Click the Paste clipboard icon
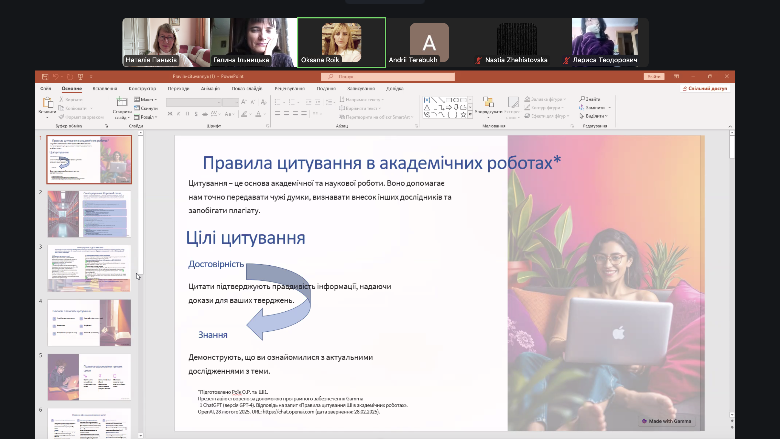Screen dimensions: 780x439 [x=46, y=103]
